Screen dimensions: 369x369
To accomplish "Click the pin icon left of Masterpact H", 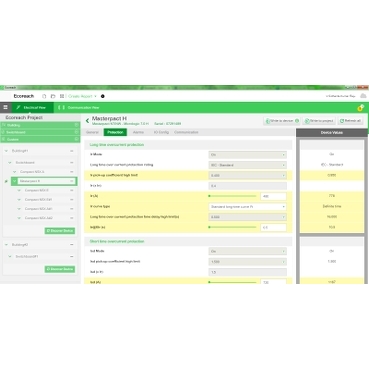I will 6,181.
